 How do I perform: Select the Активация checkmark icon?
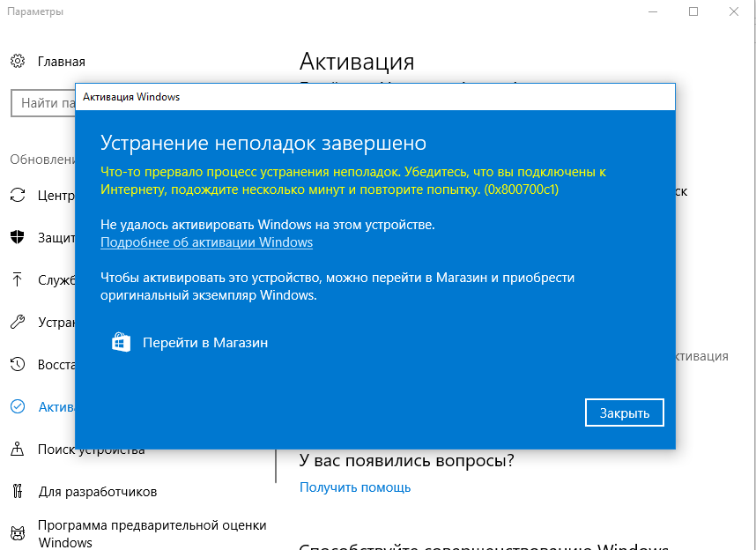[x=18, y=406]
